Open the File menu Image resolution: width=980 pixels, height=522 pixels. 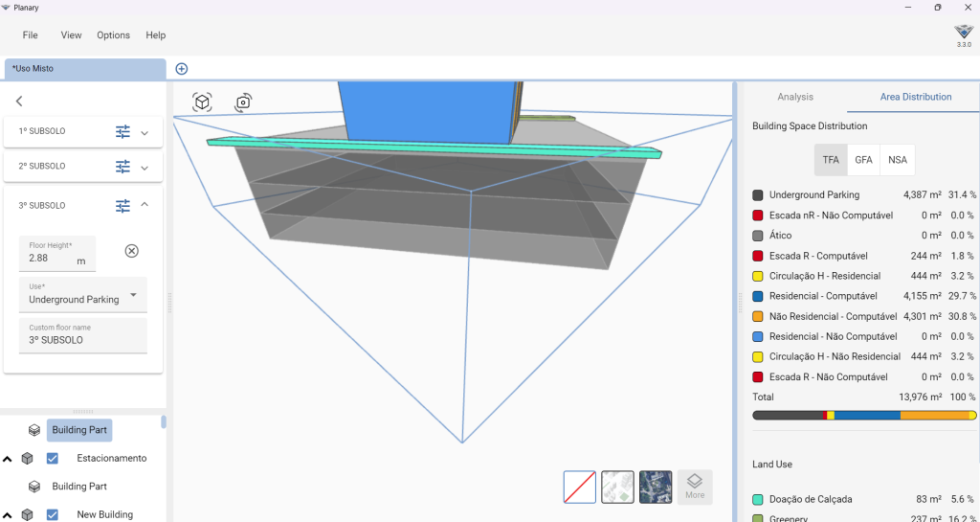point(30,35)
